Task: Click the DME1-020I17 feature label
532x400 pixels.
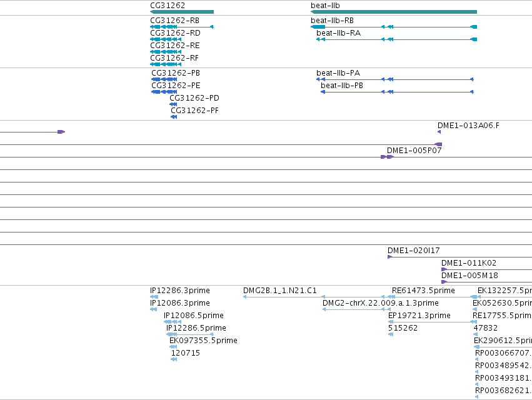Action: (414, 251)
